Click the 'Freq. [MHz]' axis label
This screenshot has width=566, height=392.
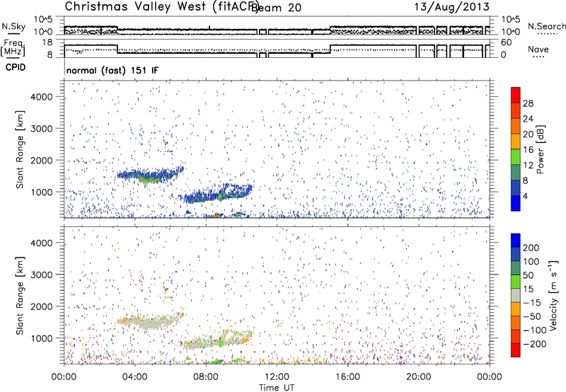pyautogui.click(x=13, y=48)
